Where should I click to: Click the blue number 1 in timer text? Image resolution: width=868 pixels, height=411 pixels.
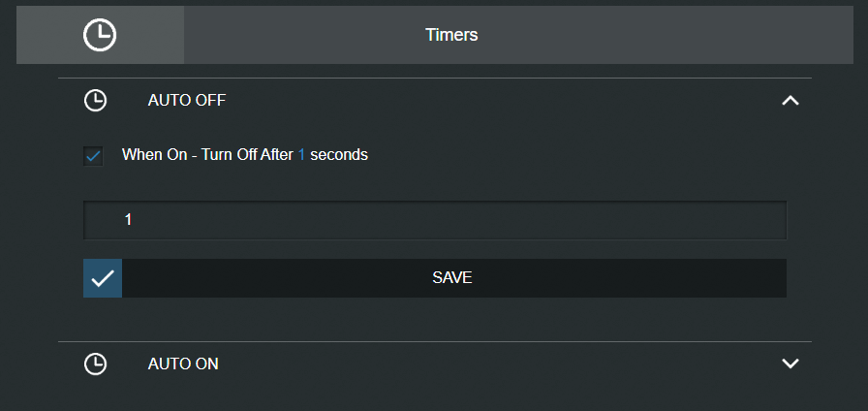tap(301, 154)
